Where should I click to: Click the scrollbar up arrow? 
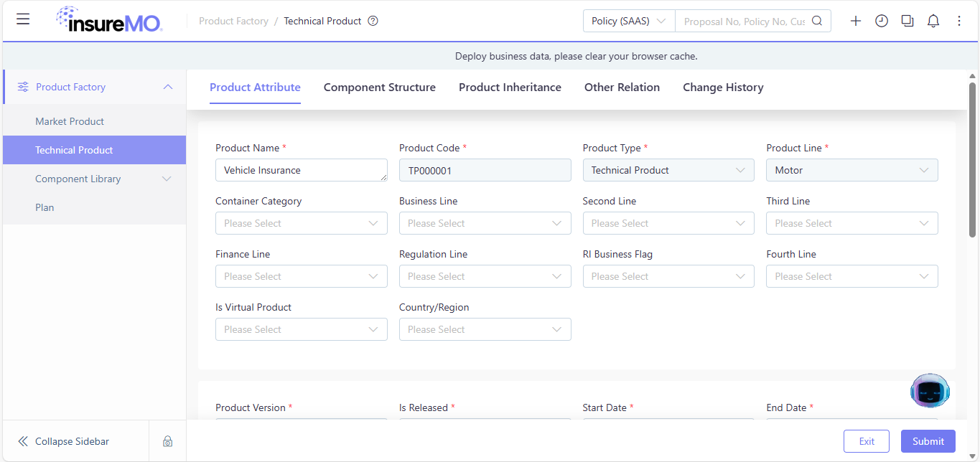(973, 75)
